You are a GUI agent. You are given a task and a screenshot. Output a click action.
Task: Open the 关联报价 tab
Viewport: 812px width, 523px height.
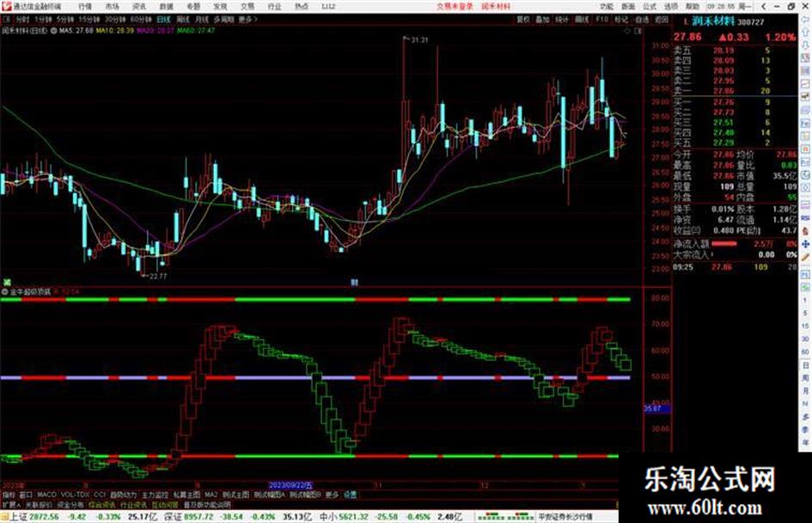pyautogui.click(x=39, y=505)
